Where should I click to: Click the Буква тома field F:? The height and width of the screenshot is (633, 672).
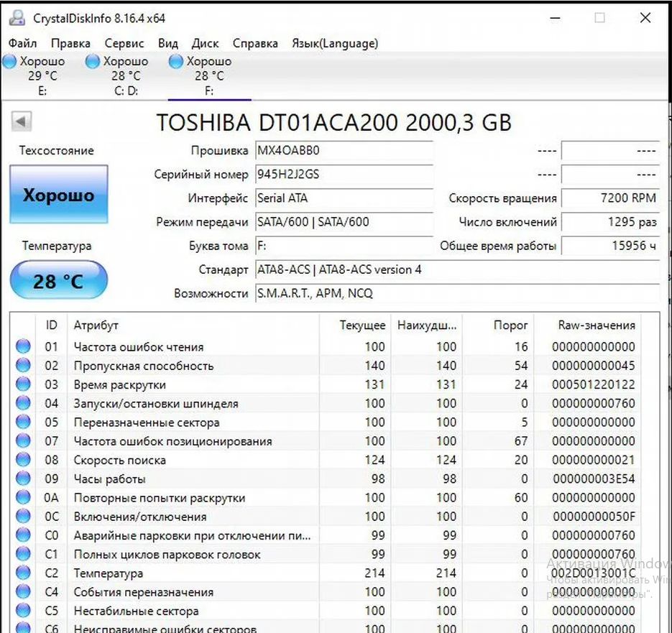(x=344, y=246)
